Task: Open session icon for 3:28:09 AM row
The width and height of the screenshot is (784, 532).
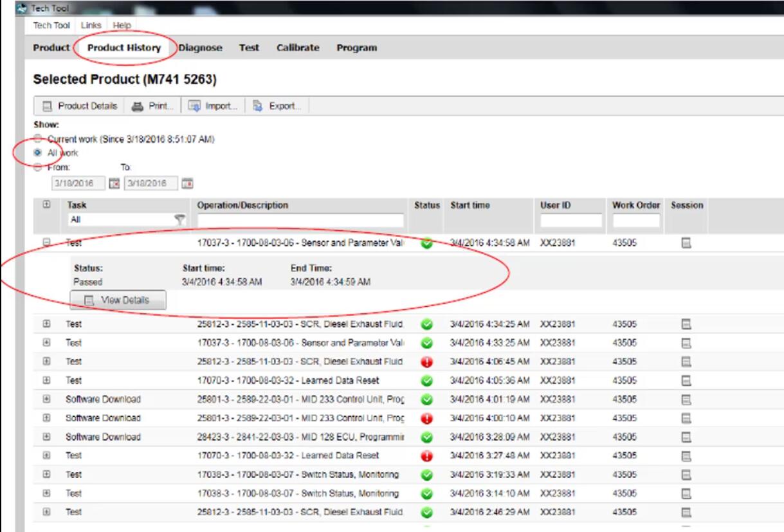Action: [687, 437]
